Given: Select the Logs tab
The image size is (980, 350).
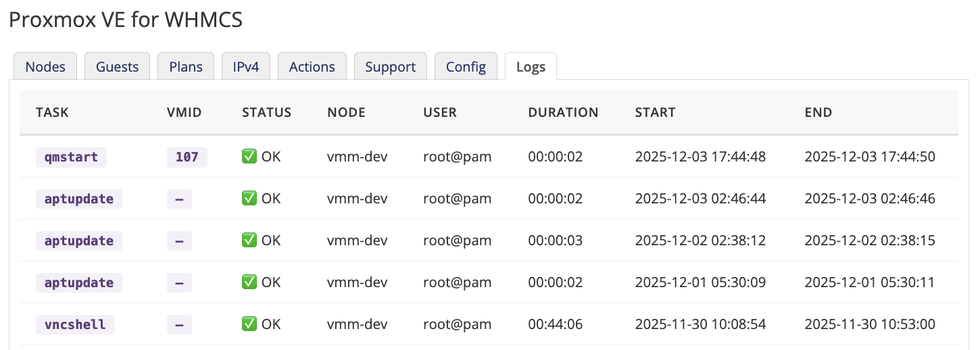Looking at the screenshot, I should click(531, 67).
